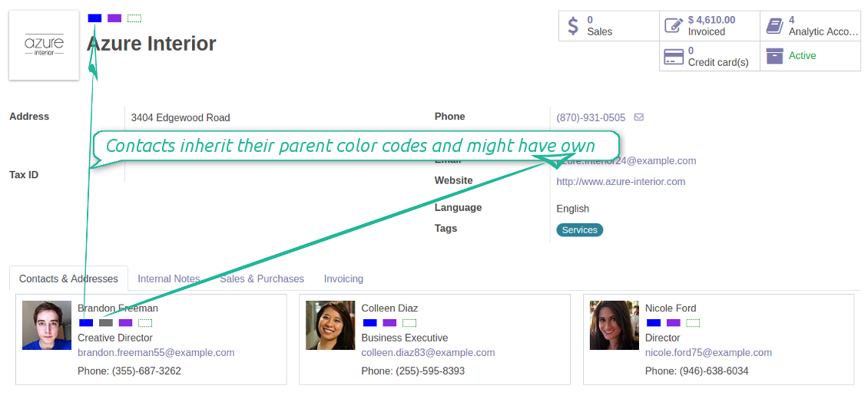Click the Credit card(s) icon
This screenshot has height=399, width=868.
click(x=674, y=56)
